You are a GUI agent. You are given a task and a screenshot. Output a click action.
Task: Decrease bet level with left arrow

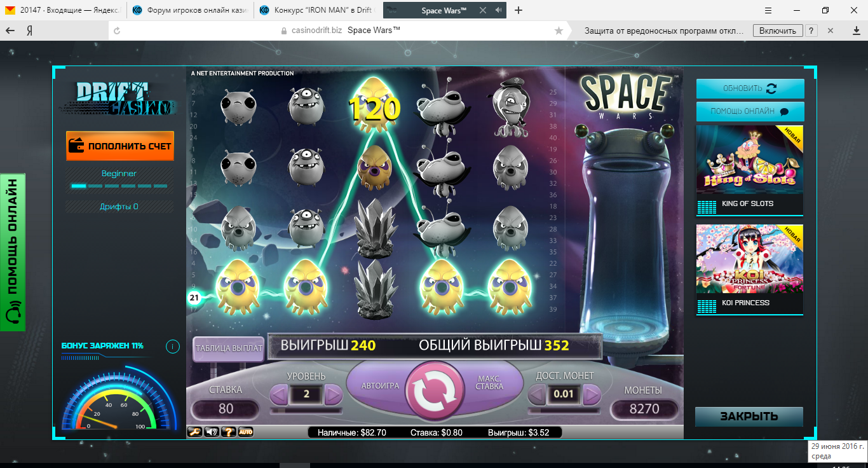click(x=279, y=395)
